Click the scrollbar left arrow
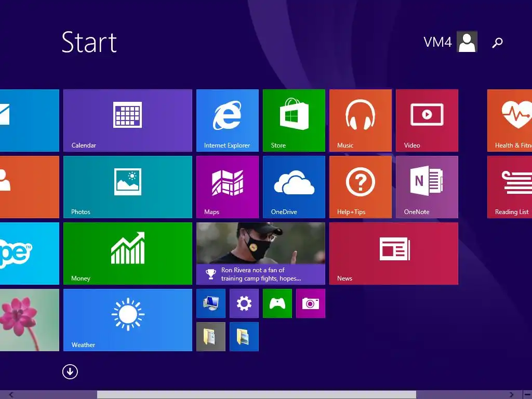 [x=11, y=395]
